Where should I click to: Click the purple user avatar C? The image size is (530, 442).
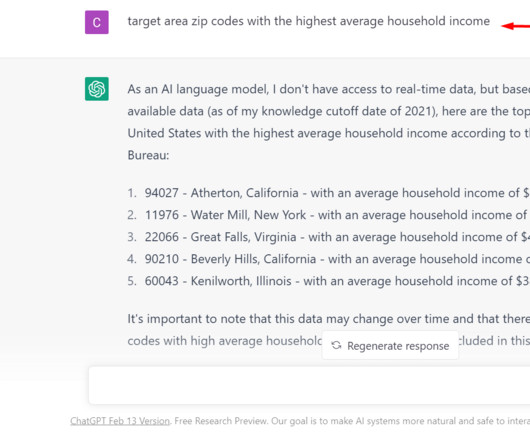click(97, 22)
